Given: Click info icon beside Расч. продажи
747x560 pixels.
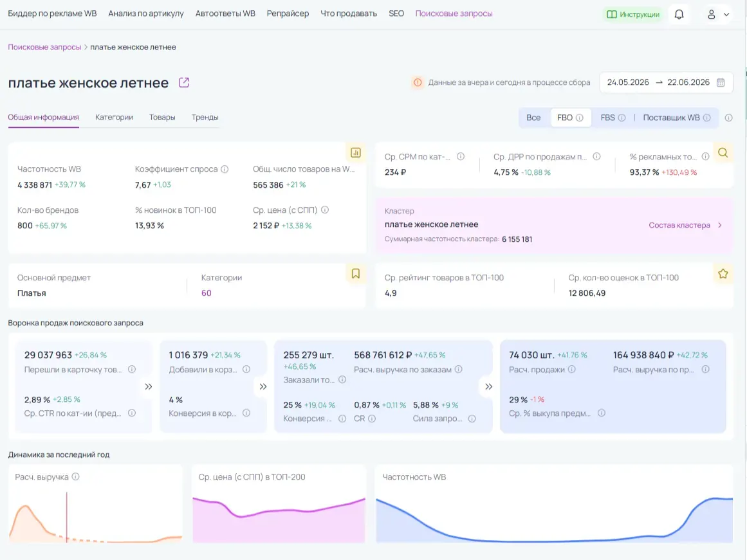Looking at the screenshot, I should pos(572,370).
